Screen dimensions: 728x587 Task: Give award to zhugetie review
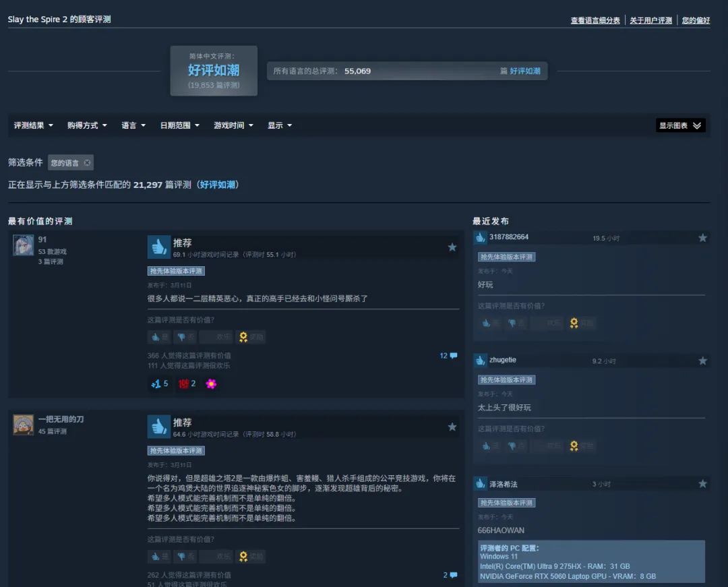click(x=581, y=446)
